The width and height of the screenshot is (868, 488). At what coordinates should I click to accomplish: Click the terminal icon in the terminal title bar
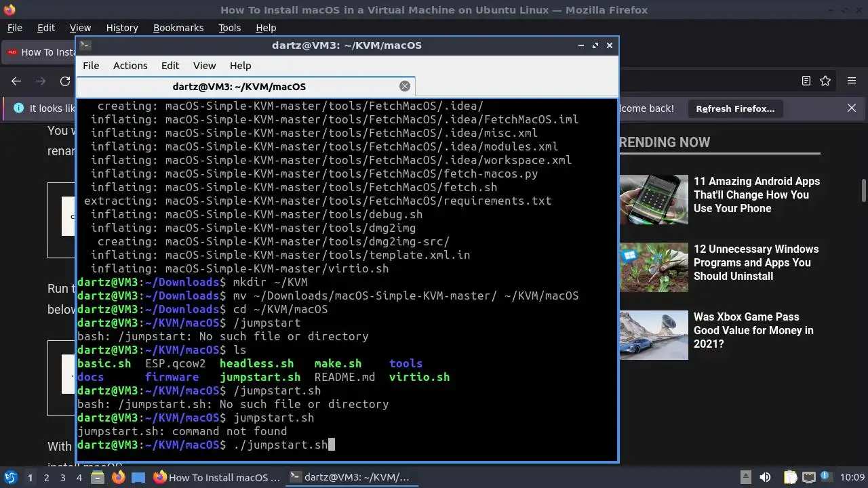click(x=85, y=45)
